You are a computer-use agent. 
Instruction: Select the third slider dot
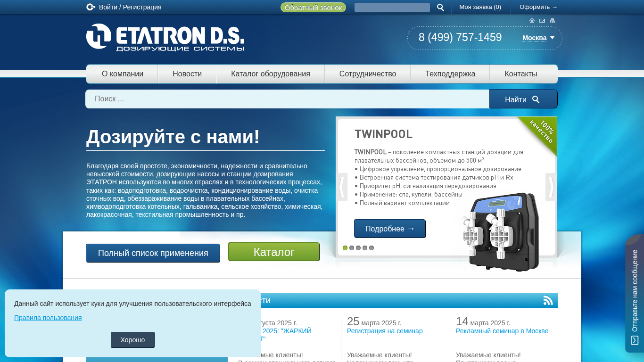pyautogui.click(x=358, y=248)
